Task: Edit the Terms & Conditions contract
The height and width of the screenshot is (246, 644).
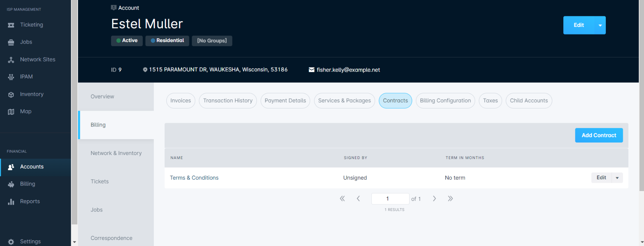Action: click(x=602, y=178)
